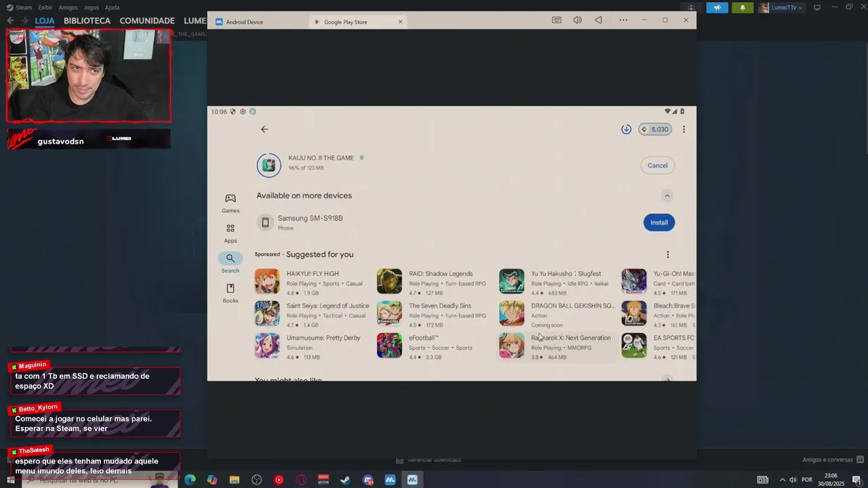Open the EA SPORTS FC app icon

(634, 346)
